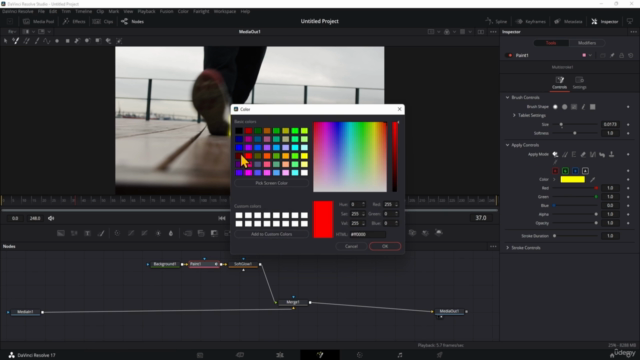Image resolution: width=640 pixels, height=360 pixels.
Task: Switch to Modifiers tab in Inspector
Action: [587, 43]
